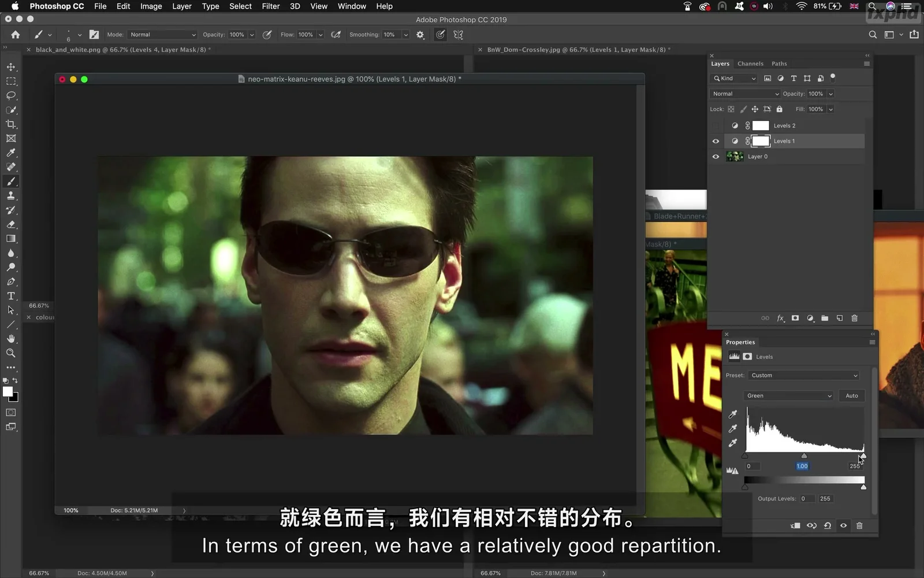Select the Hand tool
This screenshot has height=578, width=924.
(11, 339)
